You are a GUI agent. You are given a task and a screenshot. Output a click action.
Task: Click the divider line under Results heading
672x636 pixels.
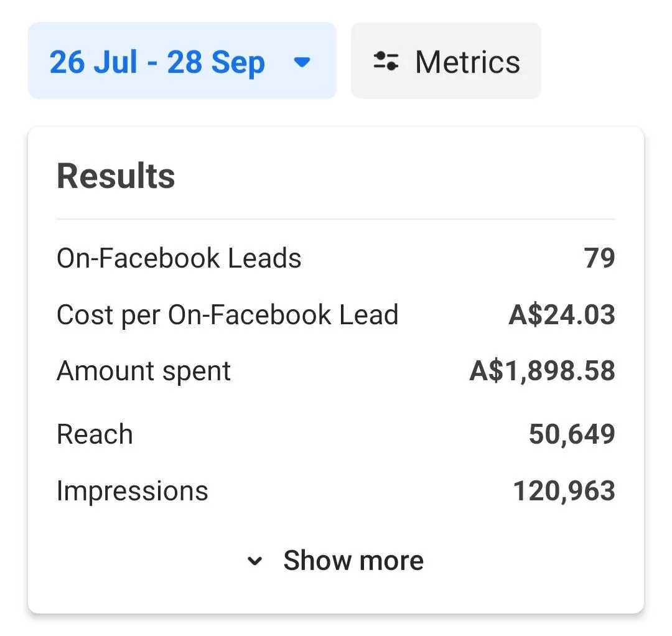tap(336, 219)
